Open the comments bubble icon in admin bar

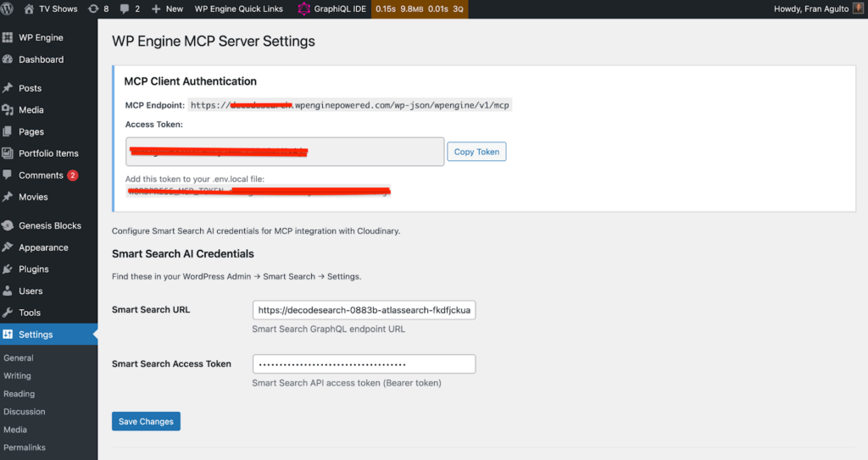(125, 8)
